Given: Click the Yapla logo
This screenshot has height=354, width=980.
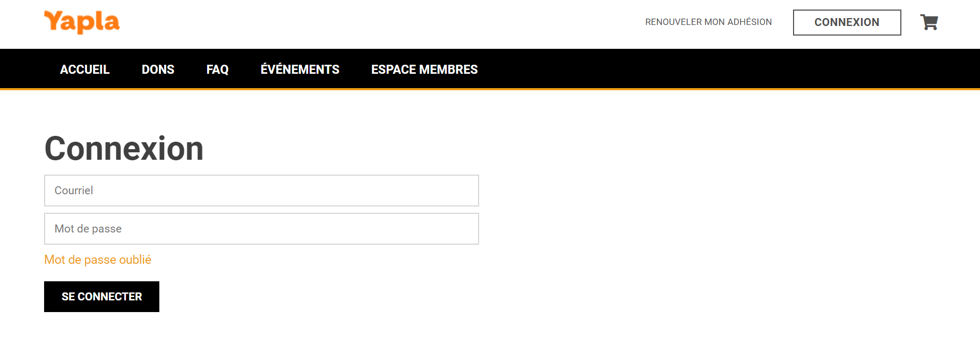Looking at the screenshot, I should pyautogui.click(x=82, y=22).
